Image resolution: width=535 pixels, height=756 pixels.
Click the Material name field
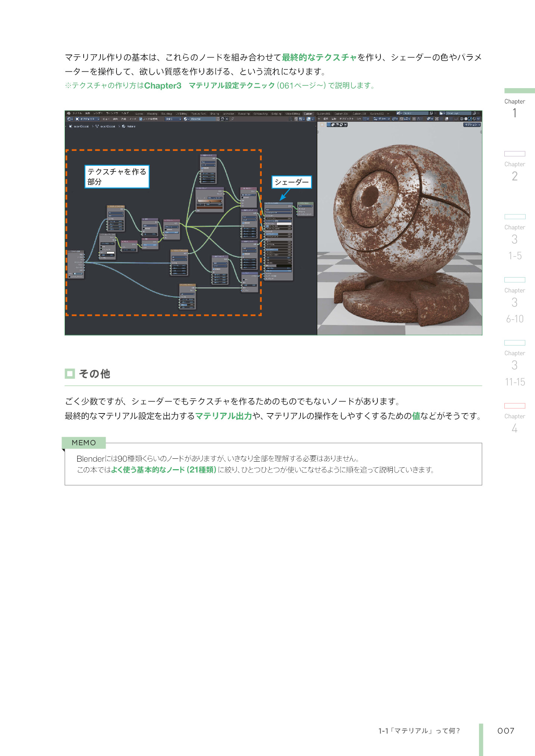point(203,119)
